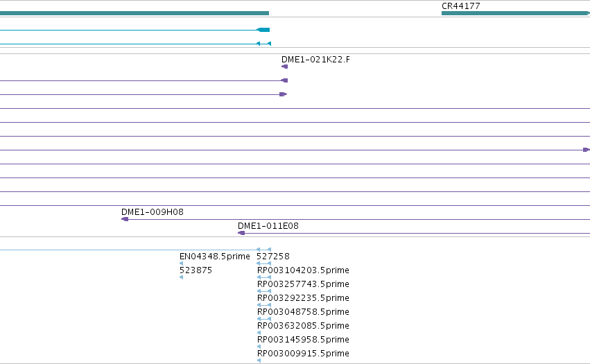Click the RP003145958.5prime label

tap(303, 340)
